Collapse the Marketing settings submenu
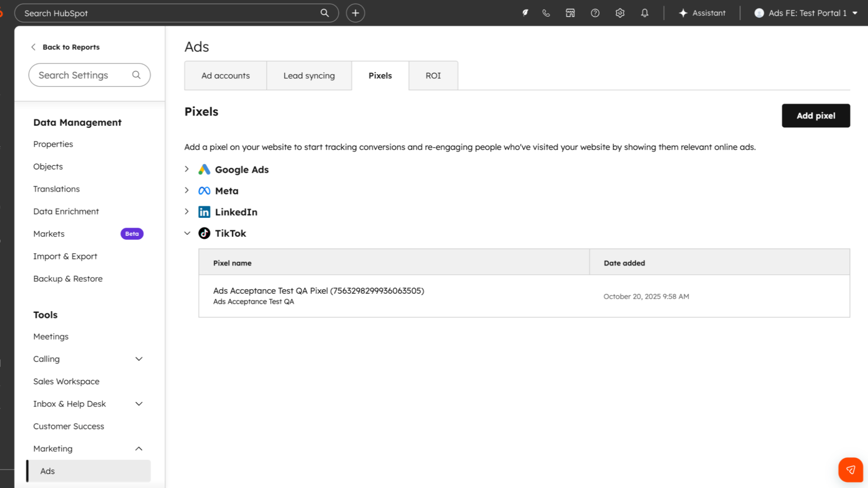This screenshot has height=488, width=868. click(x=139, y=449)
